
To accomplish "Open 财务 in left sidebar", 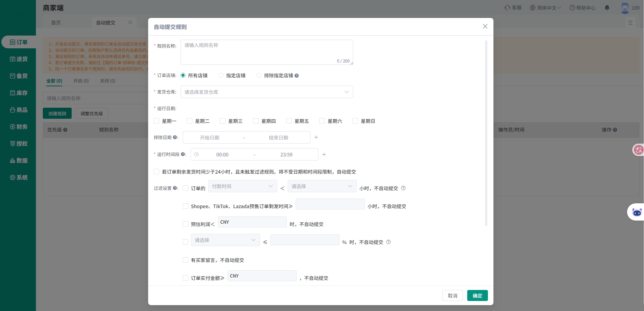I will coord(19,127).
